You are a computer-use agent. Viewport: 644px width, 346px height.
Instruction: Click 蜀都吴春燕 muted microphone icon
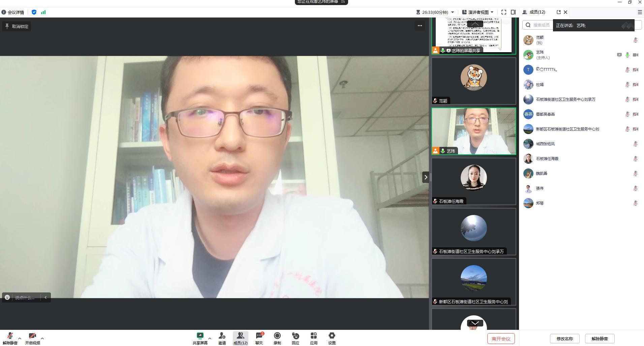click(x=627, y=114)
